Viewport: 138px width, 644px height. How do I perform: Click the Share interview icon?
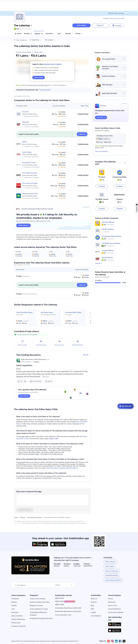59,341
